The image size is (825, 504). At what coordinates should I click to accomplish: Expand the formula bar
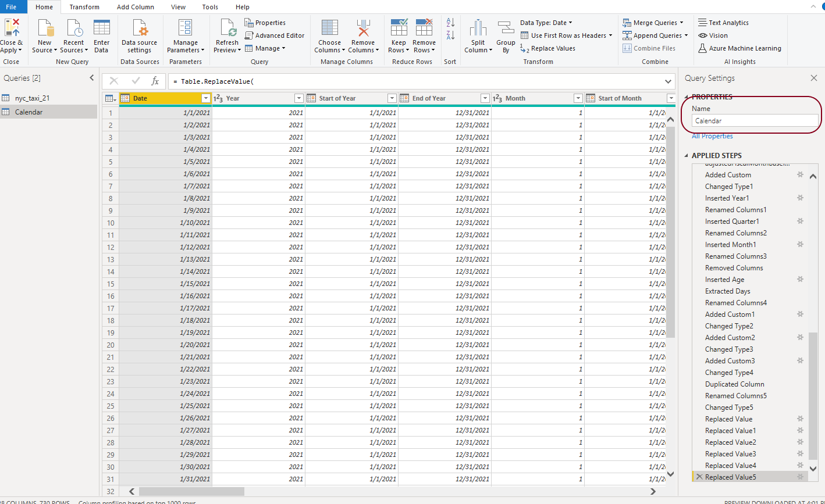(x=668, y=81)
